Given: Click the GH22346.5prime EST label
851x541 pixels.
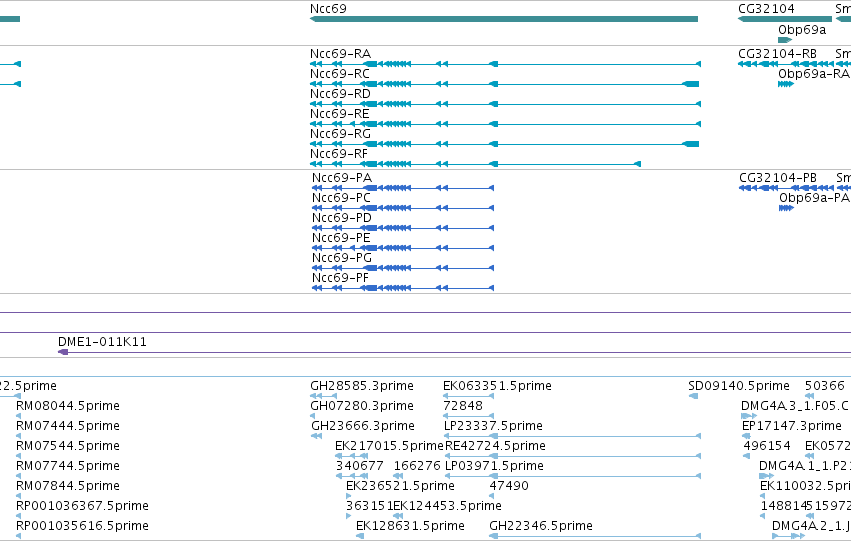Looking at the screenshot, I should pyautogui.click(x=541, y=526).
